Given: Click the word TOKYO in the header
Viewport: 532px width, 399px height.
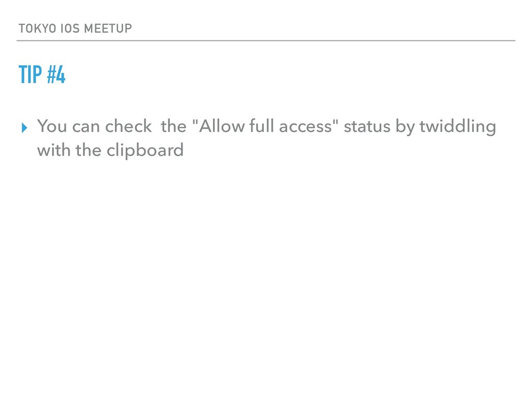Looking at the screenshot, I should 37,29.
